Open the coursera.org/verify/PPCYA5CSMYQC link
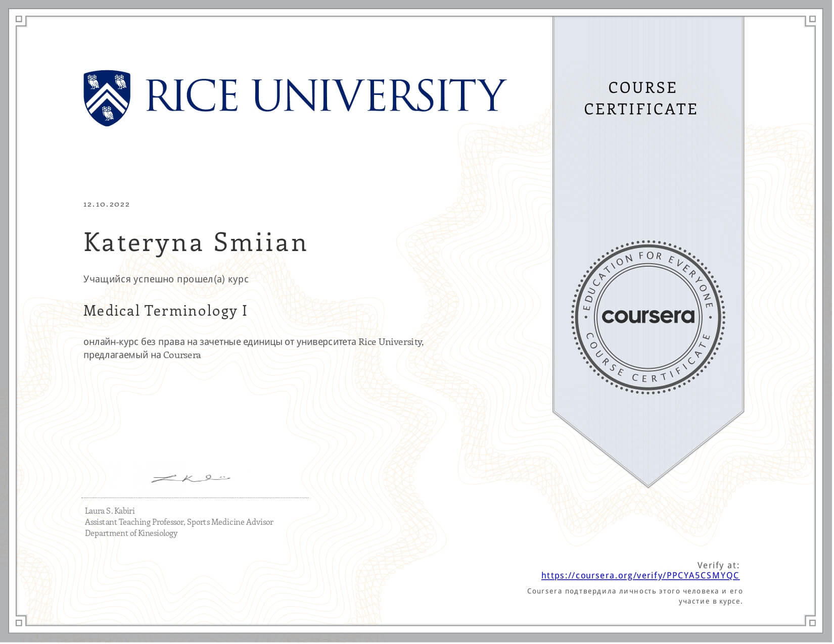 [640, 575]
